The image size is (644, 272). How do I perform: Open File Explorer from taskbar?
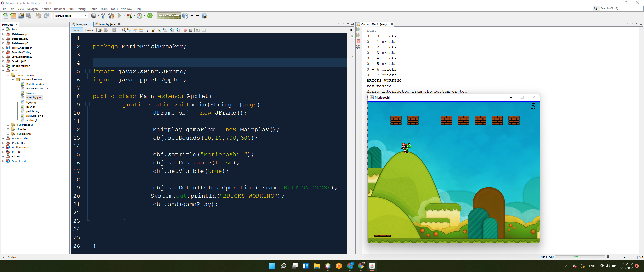tap(316, 266)
